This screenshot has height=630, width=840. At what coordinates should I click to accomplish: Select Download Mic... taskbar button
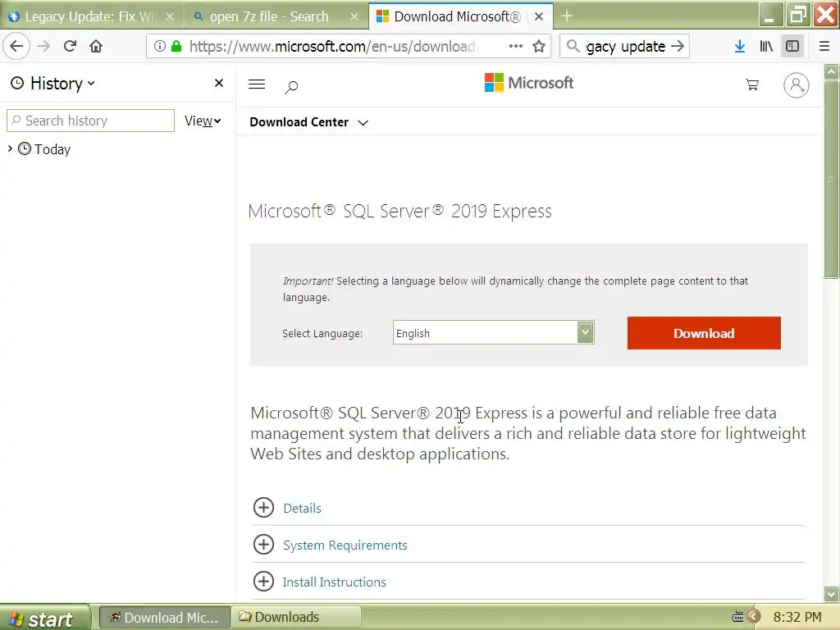click(165, 618)
